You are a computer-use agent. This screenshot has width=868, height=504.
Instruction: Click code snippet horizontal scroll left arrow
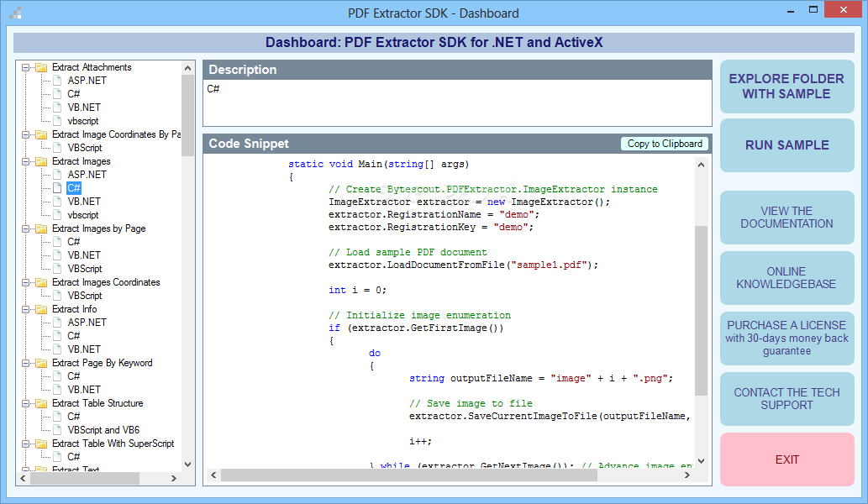(x=213, y=475)
